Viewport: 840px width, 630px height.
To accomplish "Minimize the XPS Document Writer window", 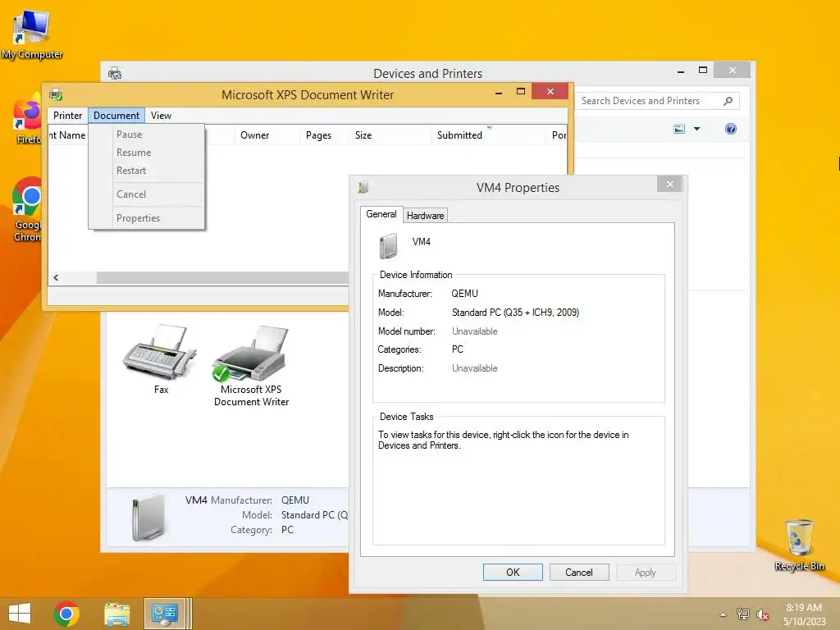I will [499, 93].
